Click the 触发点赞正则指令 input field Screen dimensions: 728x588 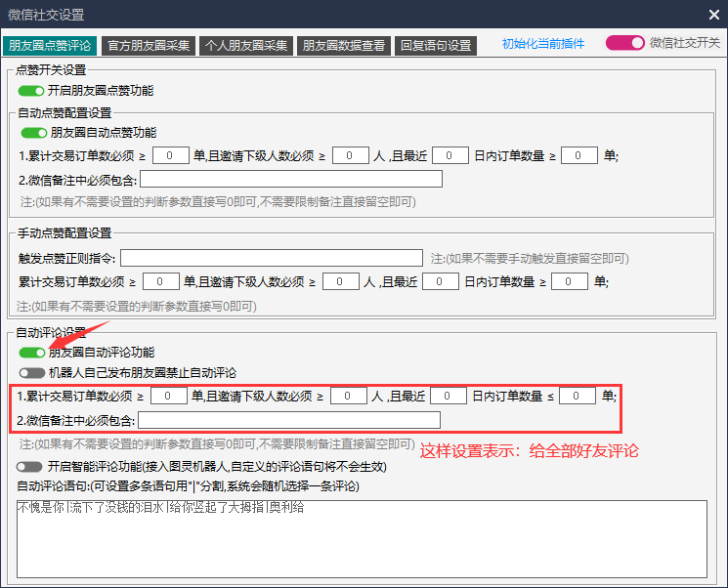pos(272,258)
